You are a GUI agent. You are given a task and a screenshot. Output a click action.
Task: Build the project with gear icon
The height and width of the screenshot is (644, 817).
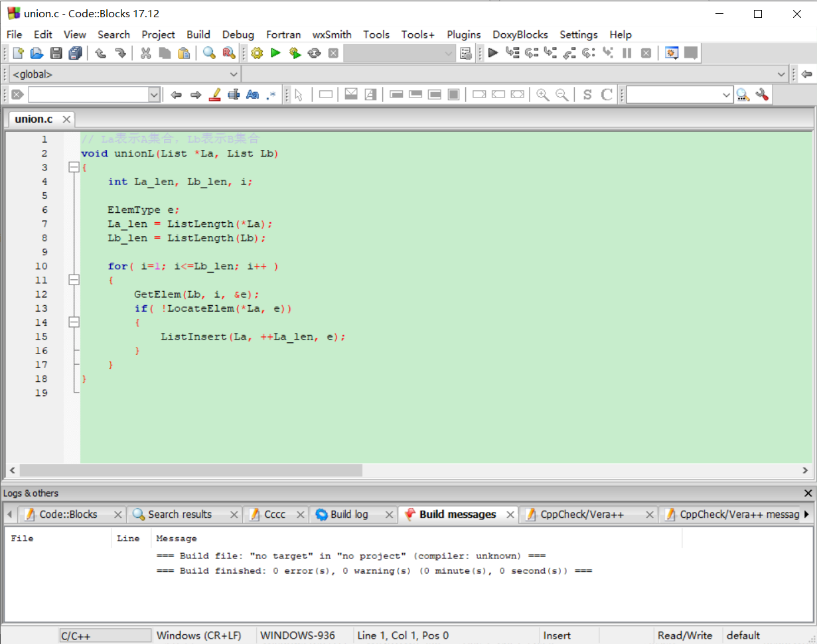point(257,53)
